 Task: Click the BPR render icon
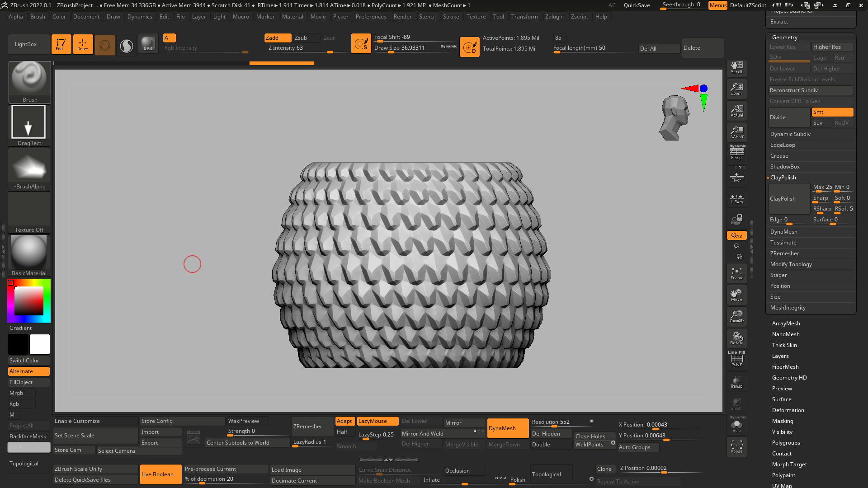[x=148, y=44]
